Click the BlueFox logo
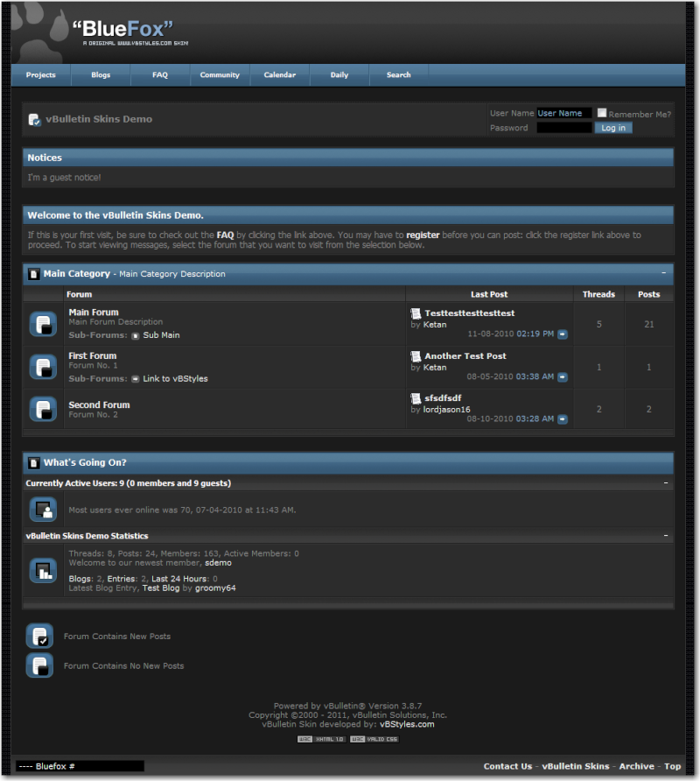The width and height of the screenshot is (700, 781). [123, 32]
